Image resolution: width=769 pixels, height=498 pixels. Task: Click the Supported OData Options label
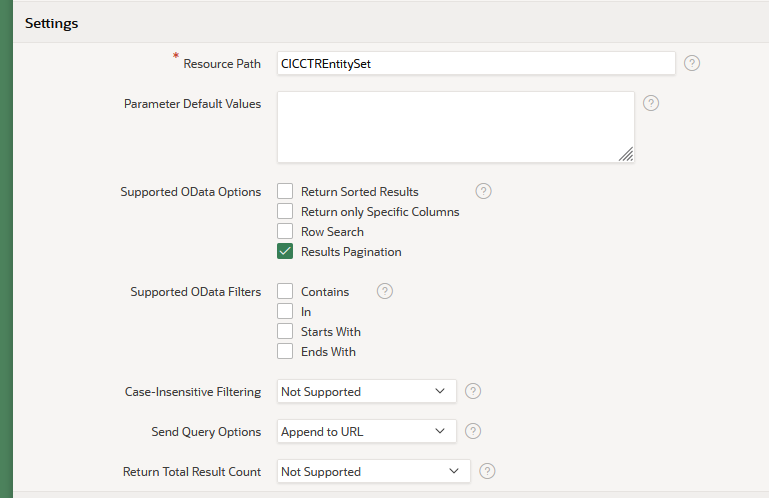(191, 192)
